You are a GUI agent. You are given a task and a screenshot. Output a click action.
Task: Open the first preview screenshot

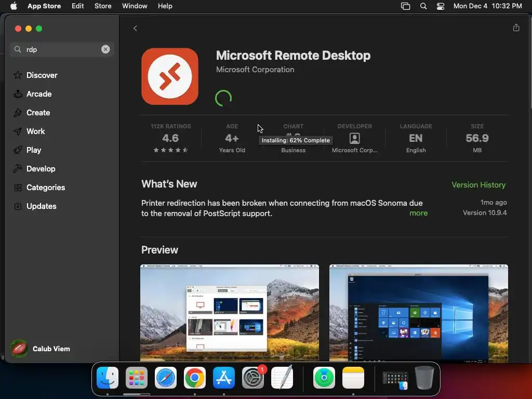tap(229, 312)
